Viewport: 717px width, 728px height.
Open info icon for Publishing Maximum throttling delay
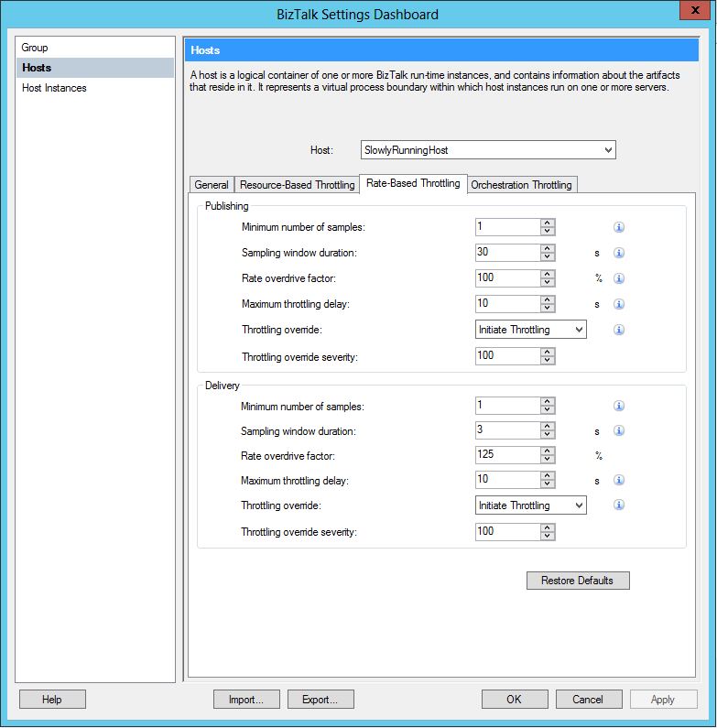618,304
